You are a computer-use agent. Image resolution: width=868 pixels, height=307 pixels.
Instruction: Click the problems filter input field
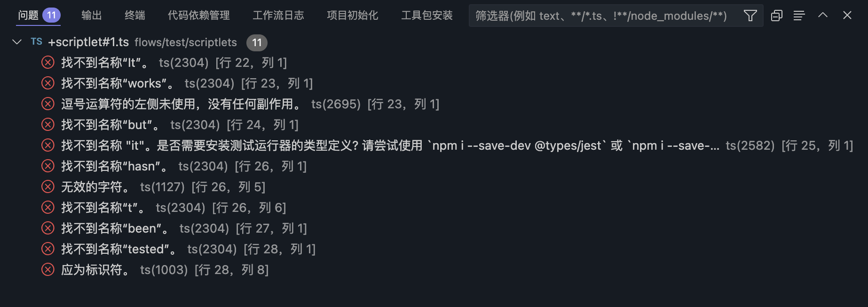602,16
